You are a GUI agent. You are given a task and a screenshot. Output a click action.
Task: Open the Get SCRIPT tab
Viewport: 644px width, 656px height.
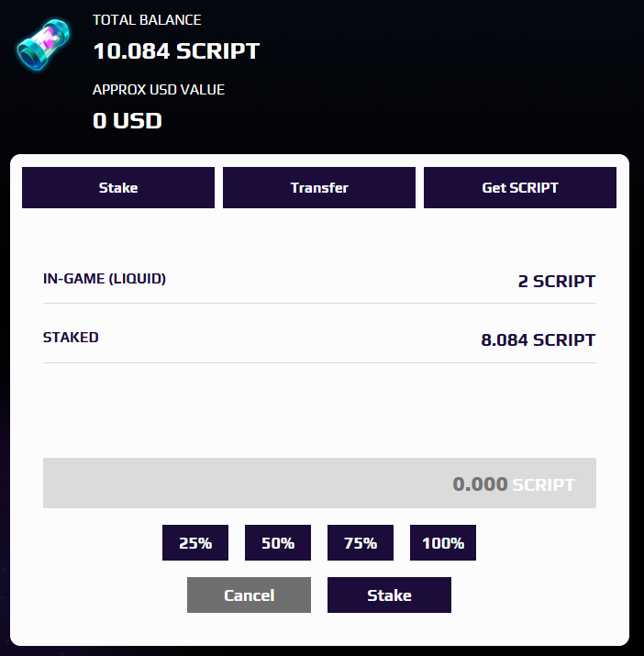[x=520, y=187]
